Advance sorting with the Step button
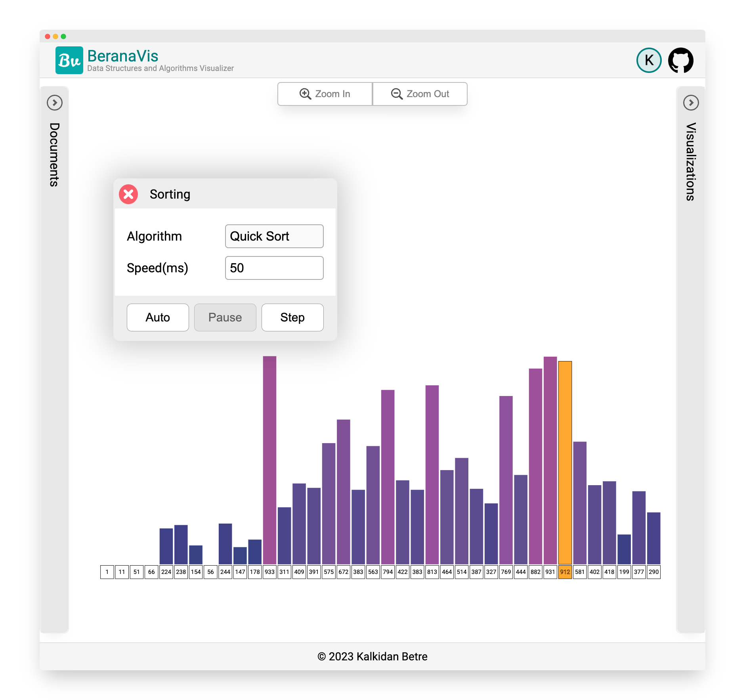745x700 pixels. point(292,317)
